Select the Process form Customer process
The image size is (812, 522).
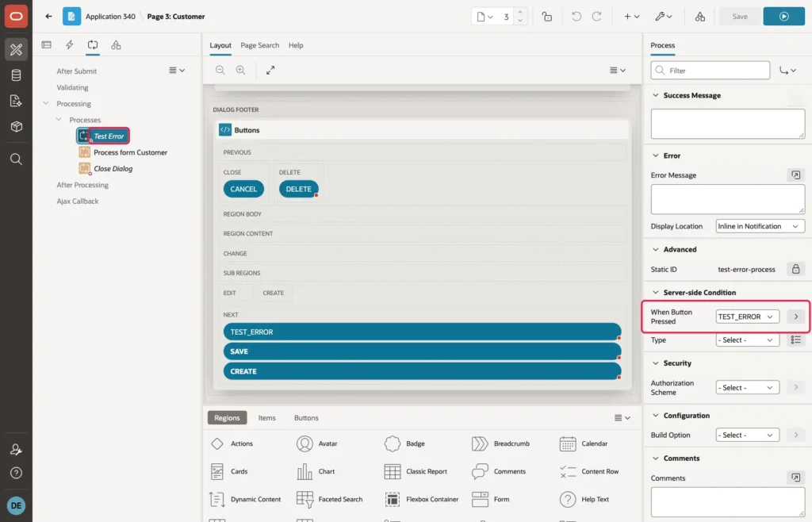[130, 153]
